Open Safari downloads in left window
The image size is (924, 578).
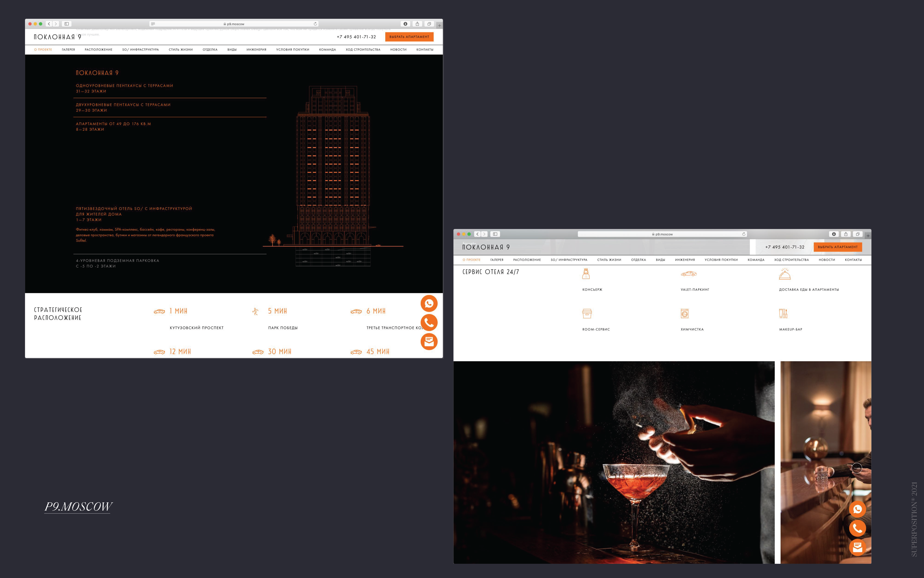(x=405, y=24)
